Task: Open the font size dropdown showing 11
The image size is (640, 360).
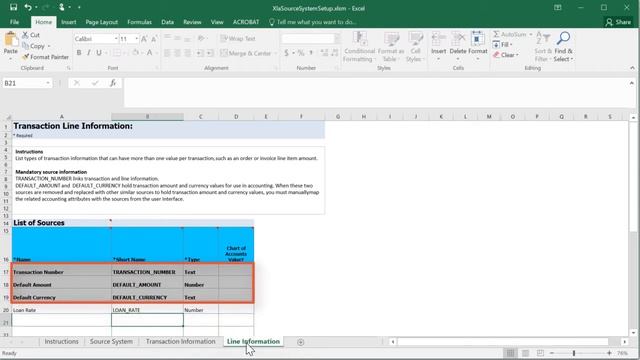Action: [136, 39]
